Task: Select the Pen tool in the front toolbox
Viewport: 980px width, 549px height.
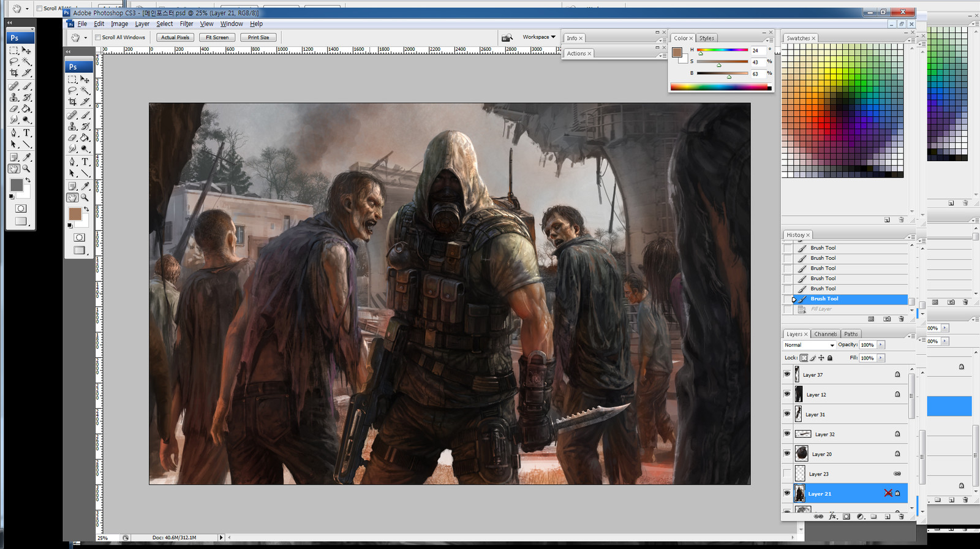Action: [x=72, y=162]
